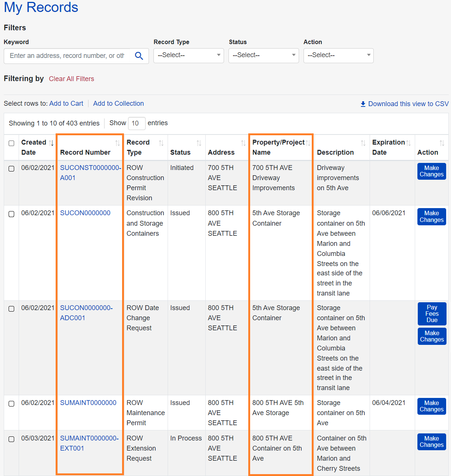
Task: Sort by Address column arrows
Action: point(243,143)
